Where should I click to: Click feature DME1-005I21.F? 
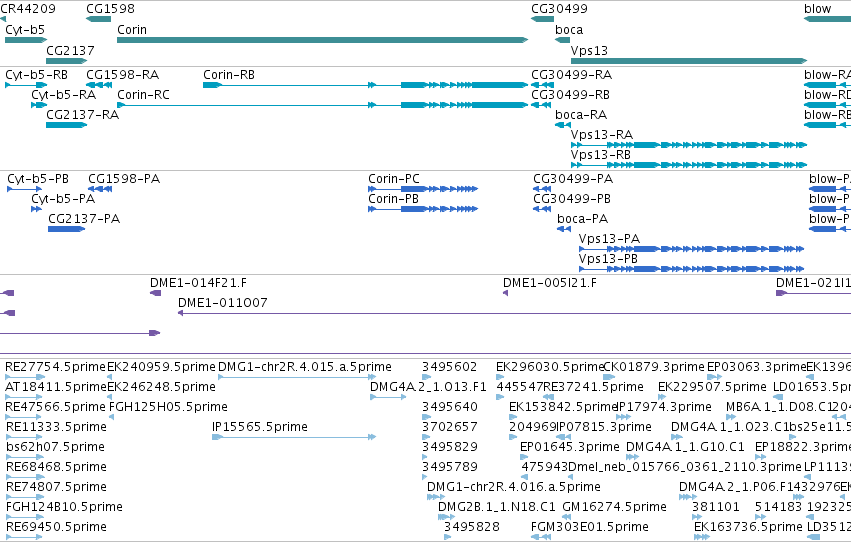click(x=505, y=293)
